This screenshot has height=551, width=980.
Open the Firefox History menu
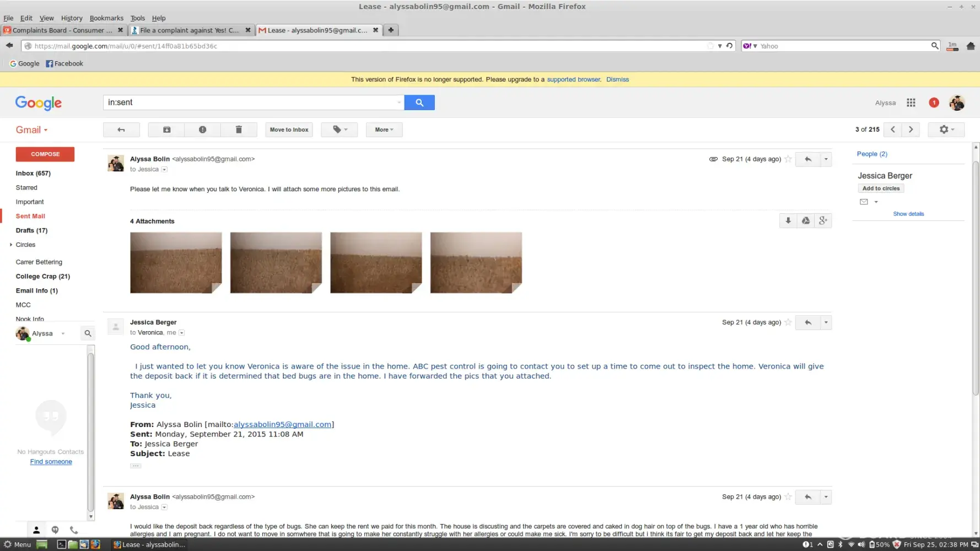[72, 18]
